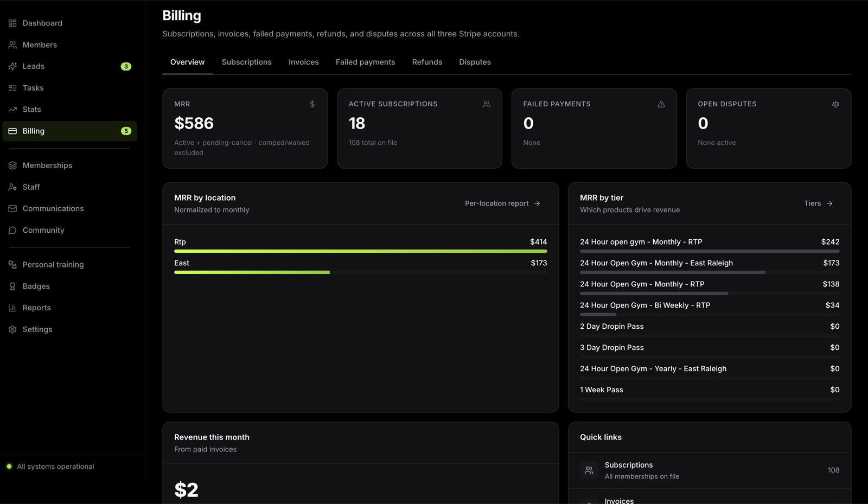
Task: Click the dollar sign icon on MRR card
Action: [312, 104]
